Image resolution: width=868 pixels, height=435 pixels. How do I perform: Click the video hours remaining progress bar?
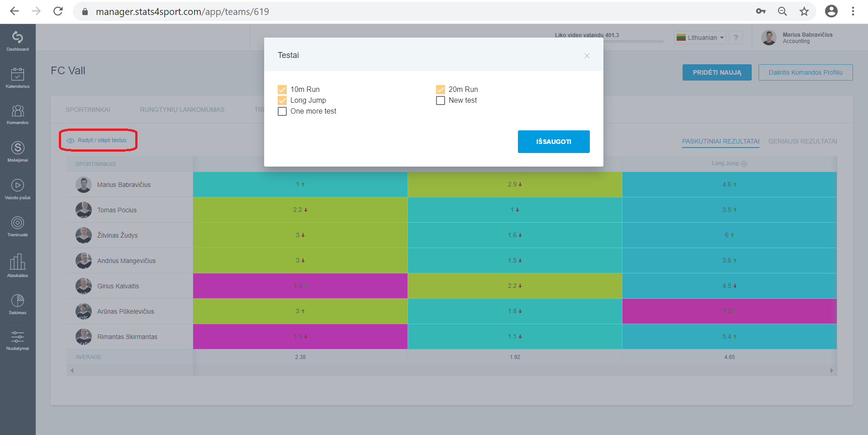point(609,42)
